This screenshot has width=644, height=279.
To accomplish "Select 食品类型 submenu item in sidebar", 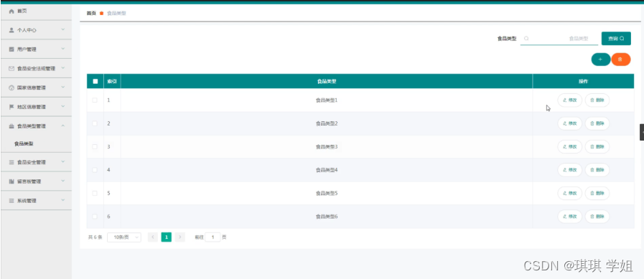I will point(24,144).
